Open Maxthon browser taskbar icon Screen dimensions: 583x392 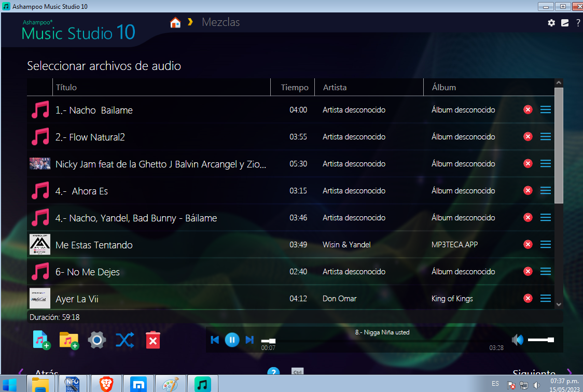pos(138,384)
